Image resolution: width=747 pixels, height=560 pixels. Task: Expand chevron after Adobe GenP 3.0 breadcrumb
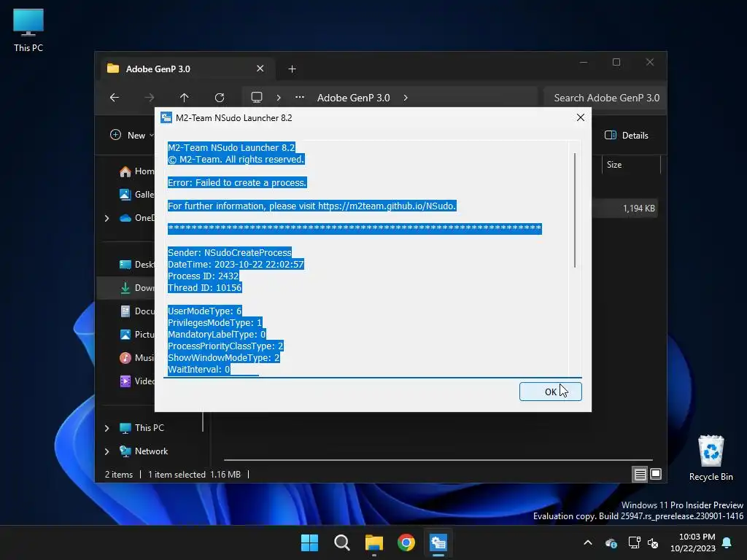pos(406,98)
